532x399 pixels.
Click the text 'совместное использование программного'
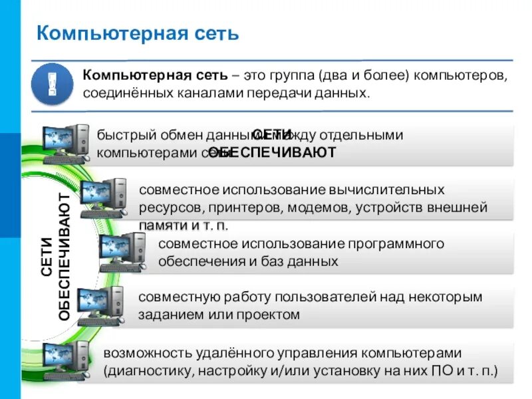click(301, 244)
